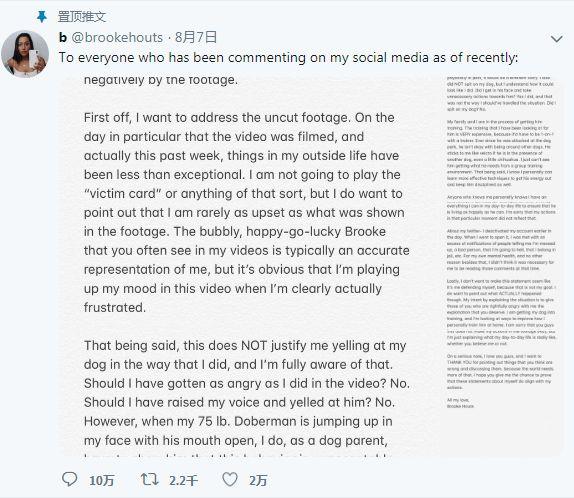Image resolution: width=574 pixels, height=498 pixels.
Task: Click the display name b
Action: (x=63, y=37)
